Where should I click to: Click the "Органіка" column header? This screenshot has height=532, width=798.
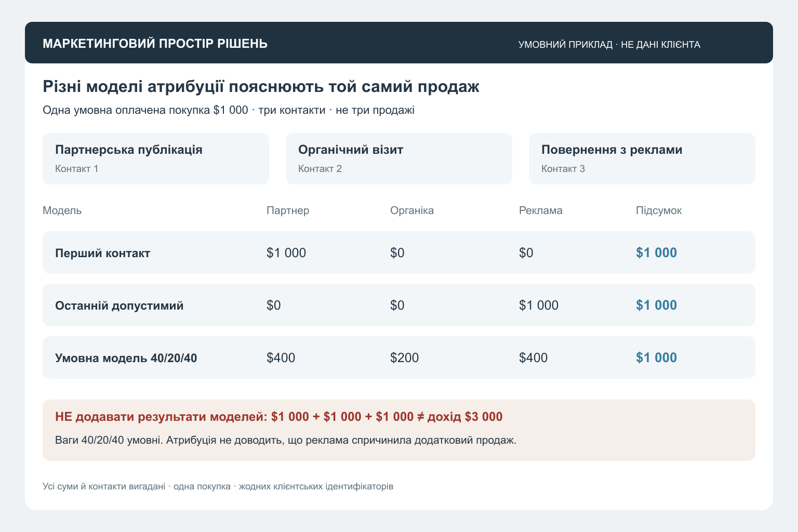pyautogui.click(x=412, y=210)
